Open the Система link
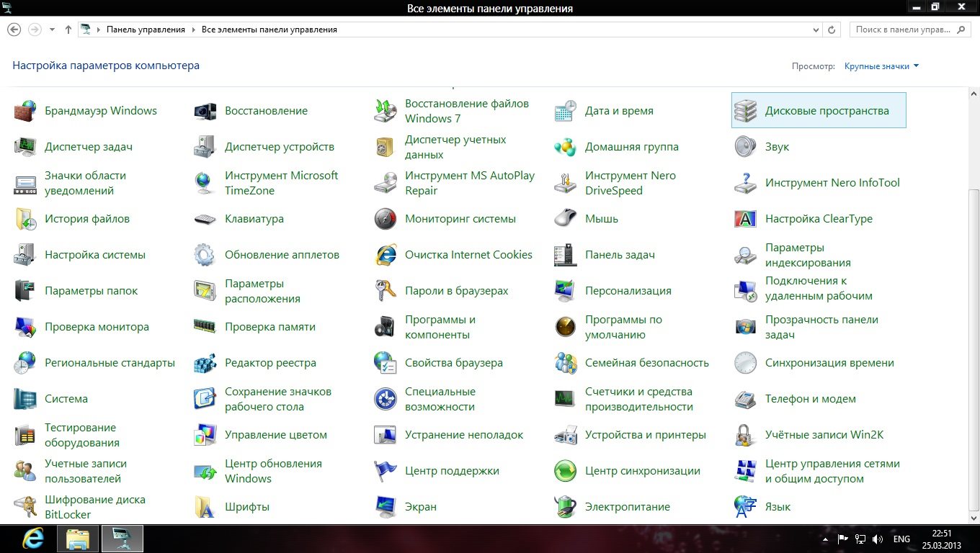Image resolution: width=980 pixels, height=553 pixels. [66, 399]
